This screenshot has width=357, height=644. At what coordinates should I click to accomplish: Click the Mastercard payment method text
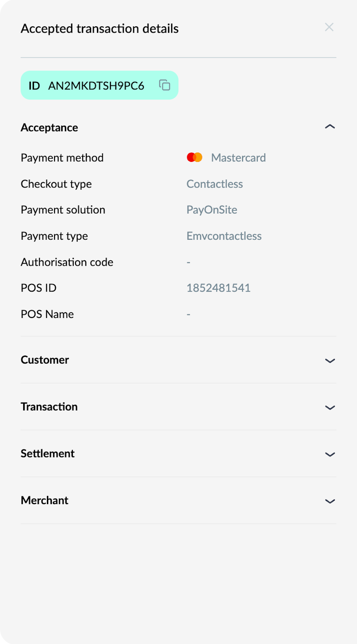(x=239, y=157)
